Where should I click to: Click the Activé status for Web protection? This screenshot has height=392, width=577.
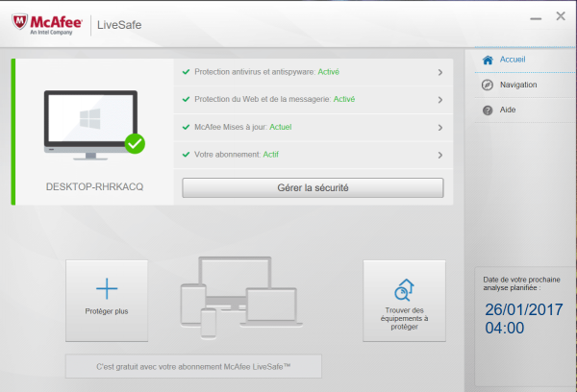click(x=344, y=99)
